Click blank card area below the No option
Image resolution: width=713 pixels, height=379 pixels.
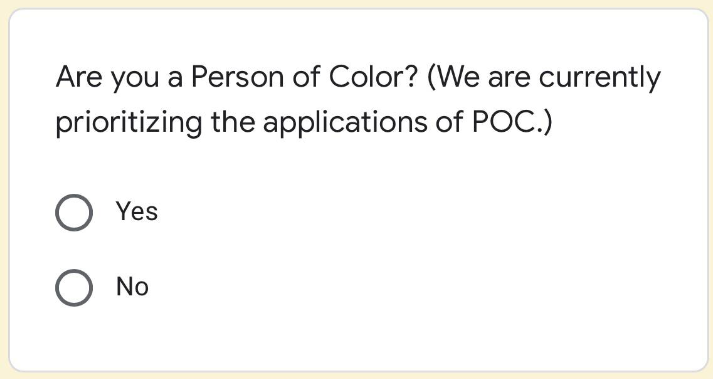tap(355, 339)
